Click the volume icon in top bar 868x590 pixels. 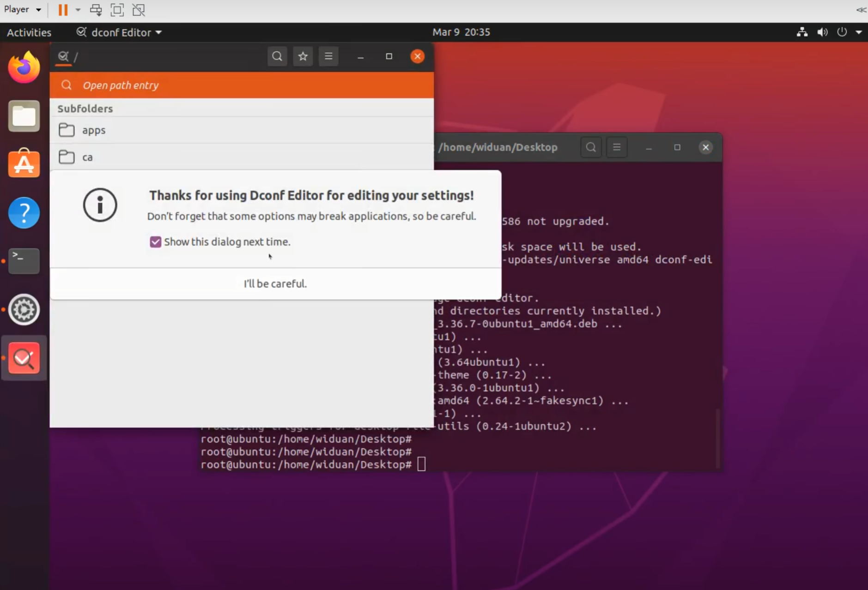[822, 32]
